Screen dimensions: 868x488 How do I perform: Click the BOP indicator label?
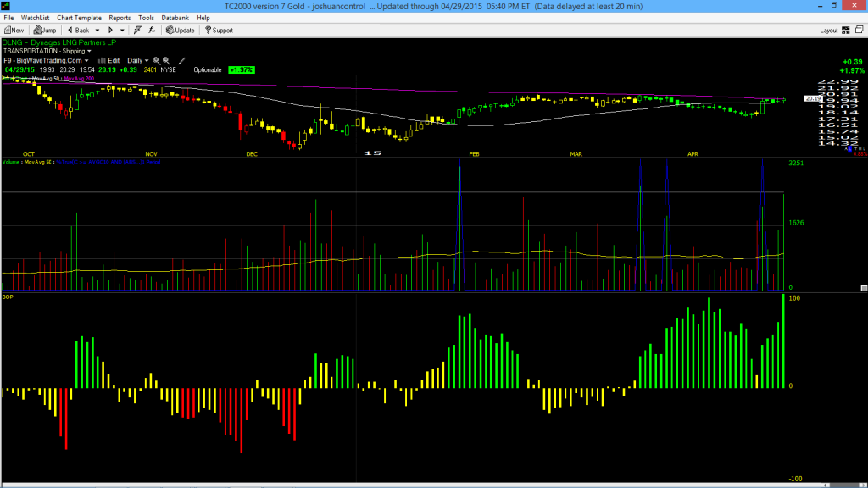point(8,297)
